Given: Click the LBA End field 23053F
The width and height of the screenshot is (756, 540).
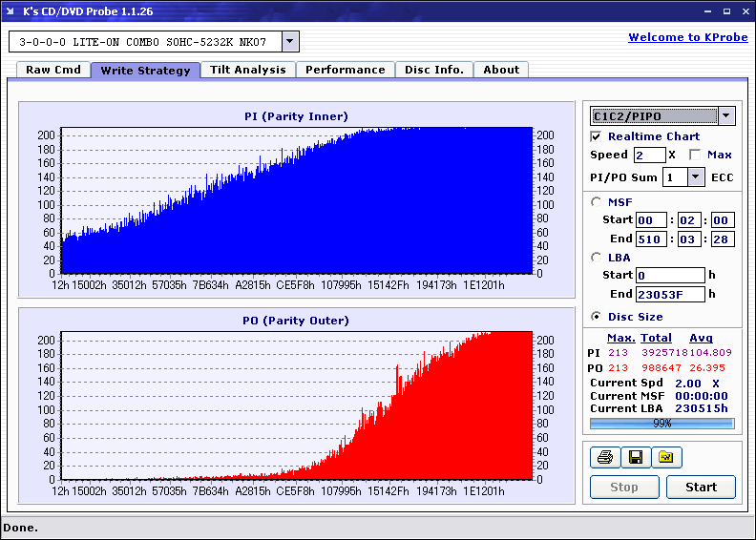Looking at the screenshot, I should 670,294.
